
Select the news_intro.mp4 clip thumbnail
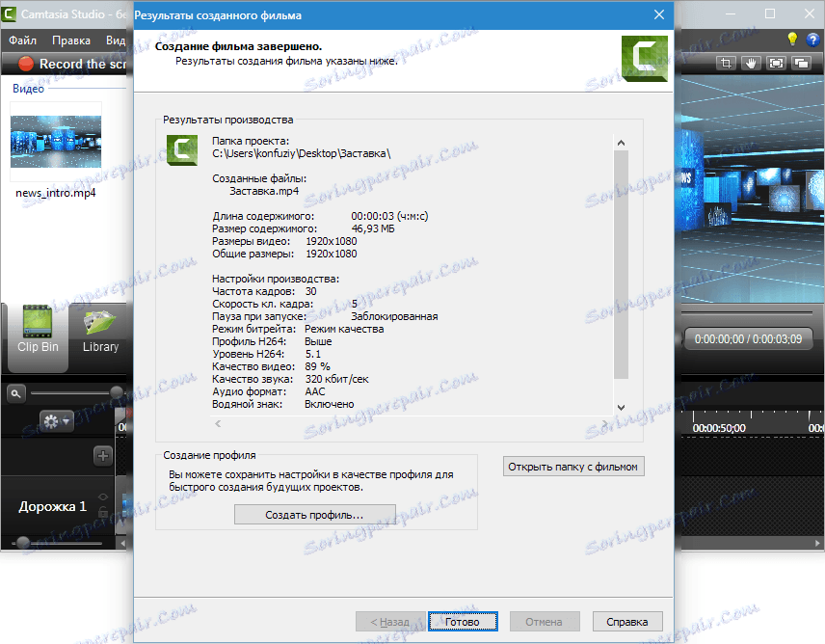[55, 140]
